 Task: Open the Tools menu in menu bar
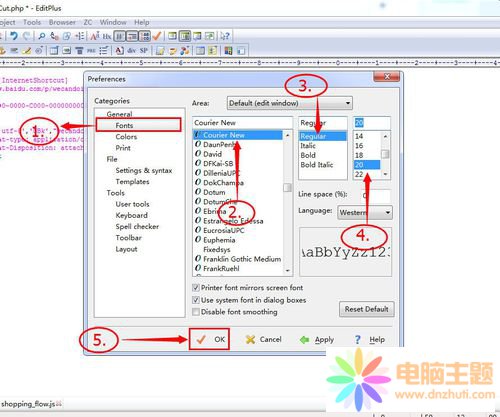tap(32, 22)
